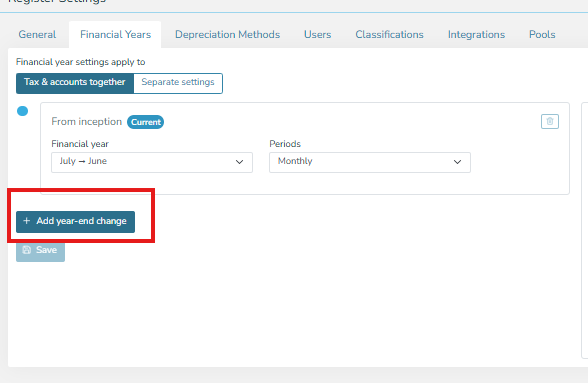The height and width of the screenshot is (383, 588).
Task: Click the Current badge
Action: coord(146,122)
